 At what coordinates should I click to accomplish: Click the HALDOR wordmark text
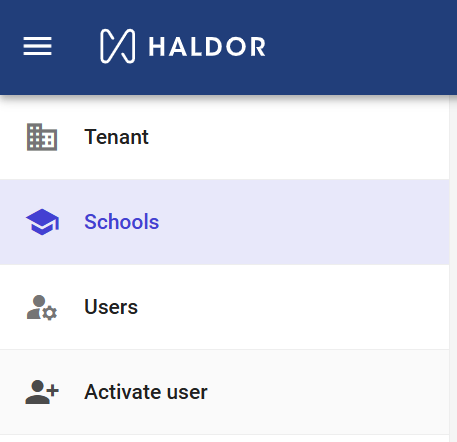[x=207, y=46]
